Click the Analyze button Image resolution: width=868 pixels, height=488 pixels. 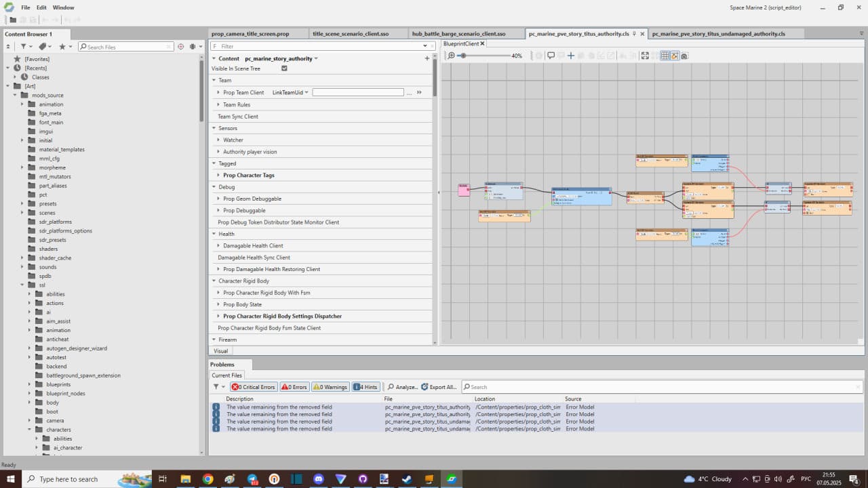(402, 387)
